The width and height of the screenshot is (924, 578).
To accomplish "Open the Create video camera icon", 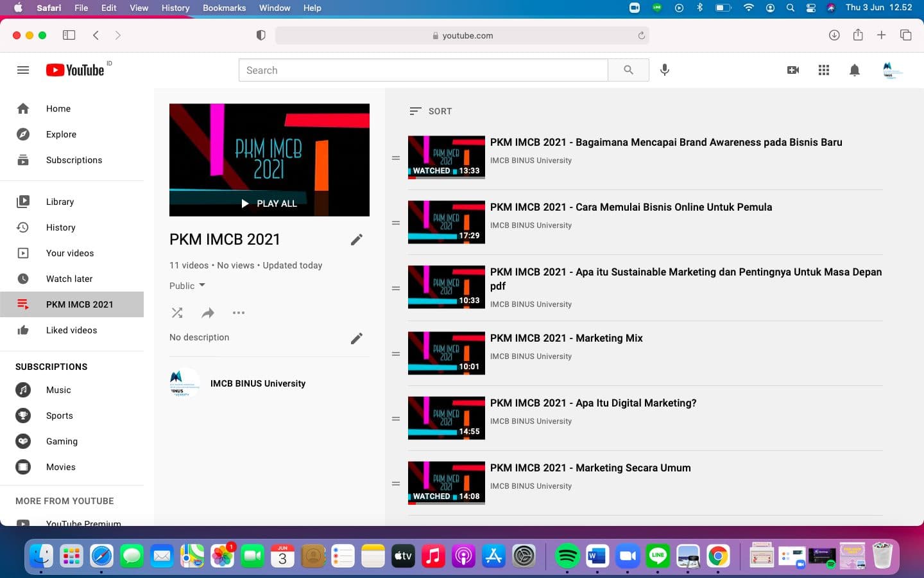I will pyautogui.click(x=793, y=70).
